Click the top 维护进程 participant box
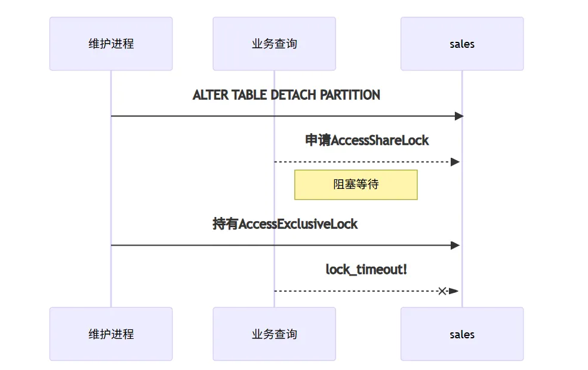The height and width of the screenshot is (370, 588). (111, 44)
